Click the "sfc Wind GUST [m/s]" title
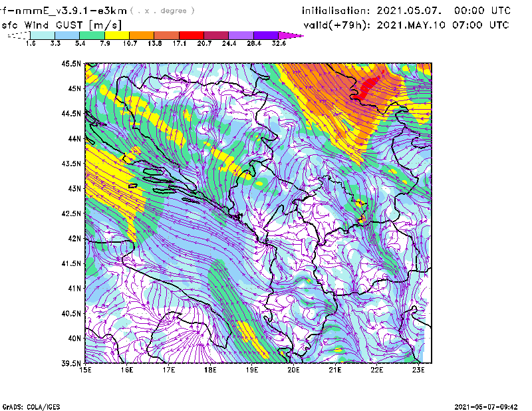Screen dimensions: 532x411 click(x=61, y=25)
